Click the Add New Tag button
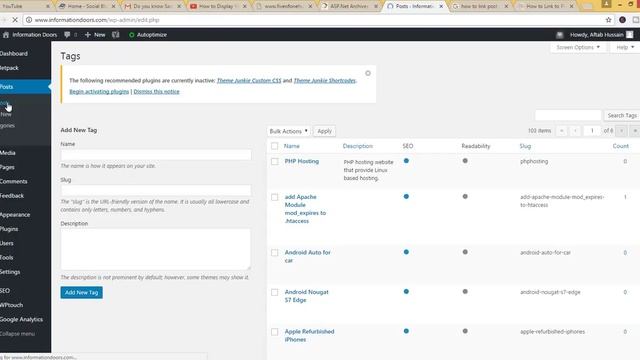This screenshot has width=640, height=360. tap(82, 292)
